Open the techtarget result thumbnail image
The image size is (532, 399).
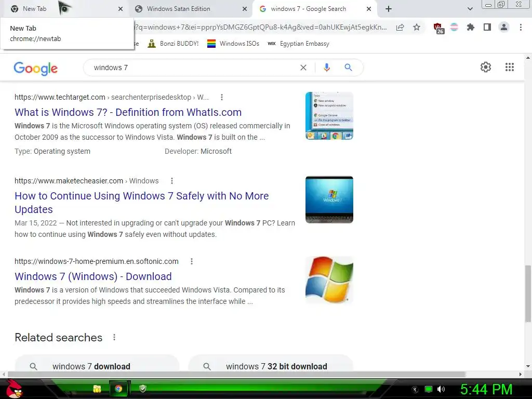[x=329, y=116]
